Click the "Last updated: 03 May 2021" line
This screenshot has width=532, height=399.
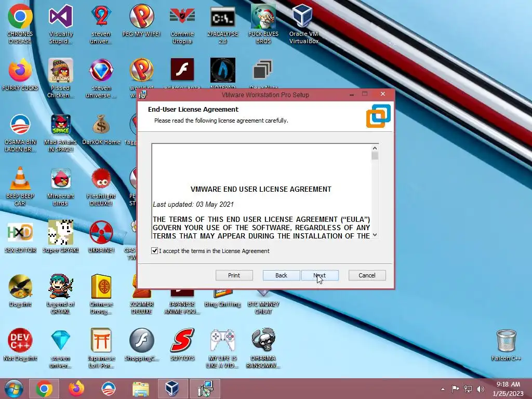pyautogui.click(x=193, y=204)
